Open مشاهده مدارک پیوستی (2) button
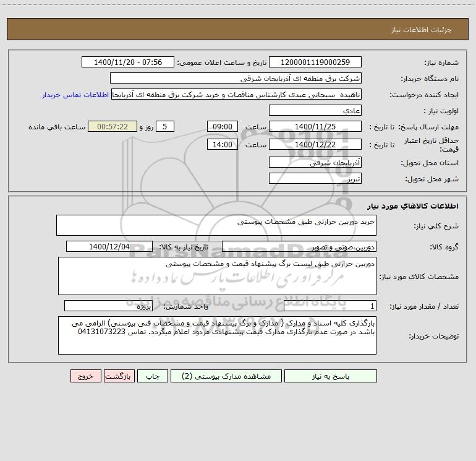Viewport: 476px width, 461px height. pos(226,376)
